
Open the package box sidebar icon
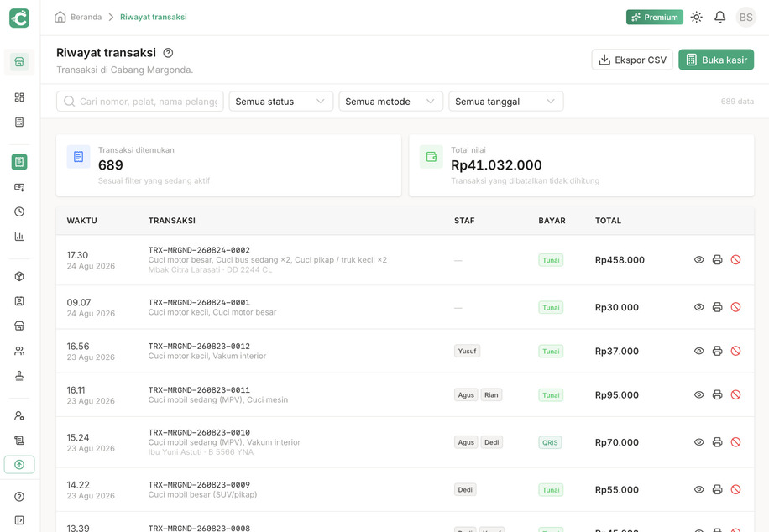[19, 277]
